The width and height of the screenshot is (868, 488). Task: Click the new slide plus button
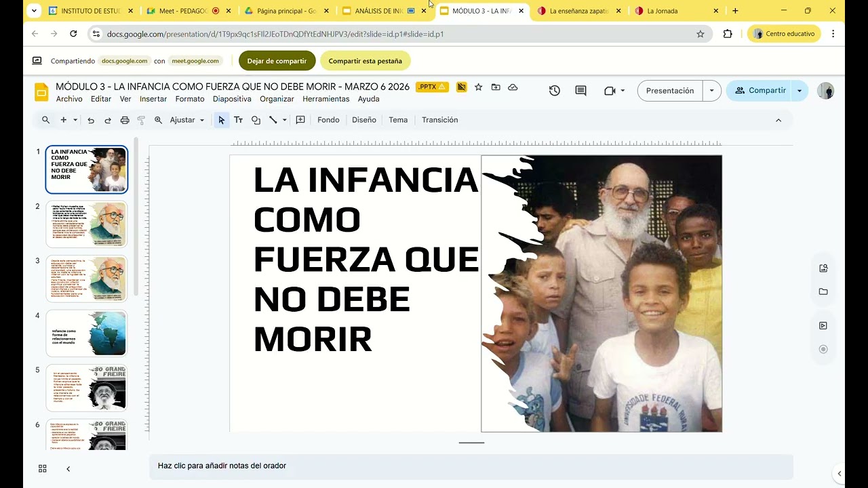coord(63,120)
